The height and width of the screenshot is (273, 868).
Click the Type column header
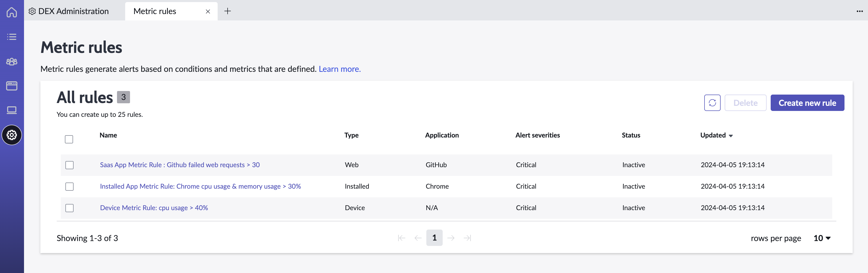pos(351,135)
